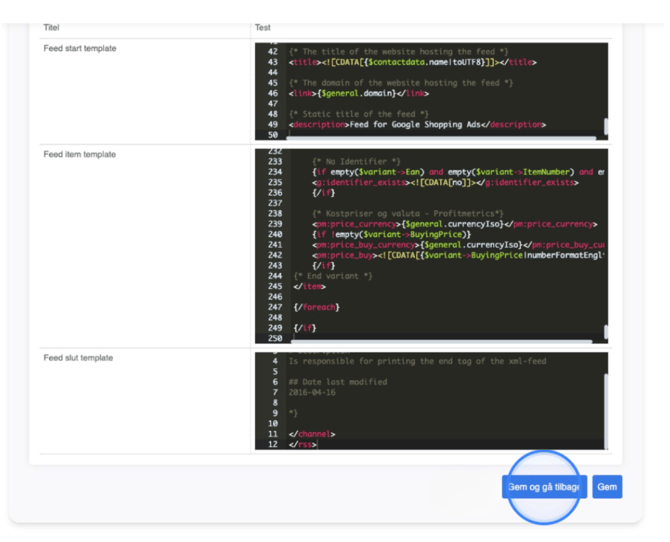Click line 240 'if !empty($variant->BuyingPrice)'
This screenshot has width=670, height=542.
391,234
